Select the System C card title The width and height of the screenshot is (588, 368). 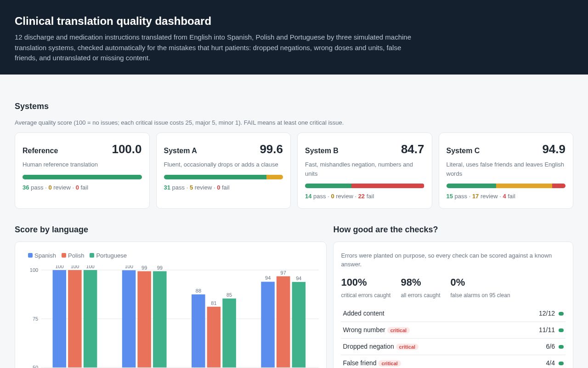pos(463,150)
